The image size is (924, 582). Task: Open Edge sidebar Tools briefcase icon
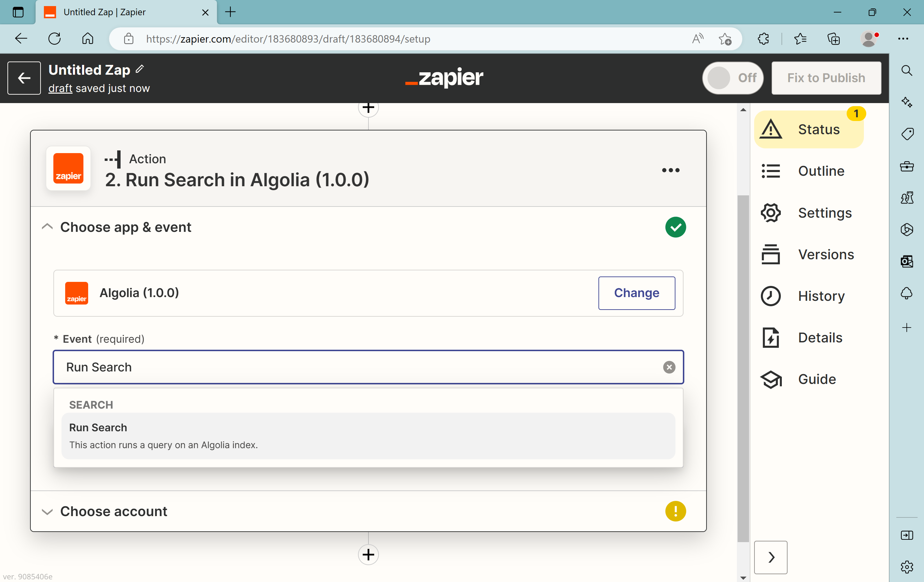tap(907, 166)
